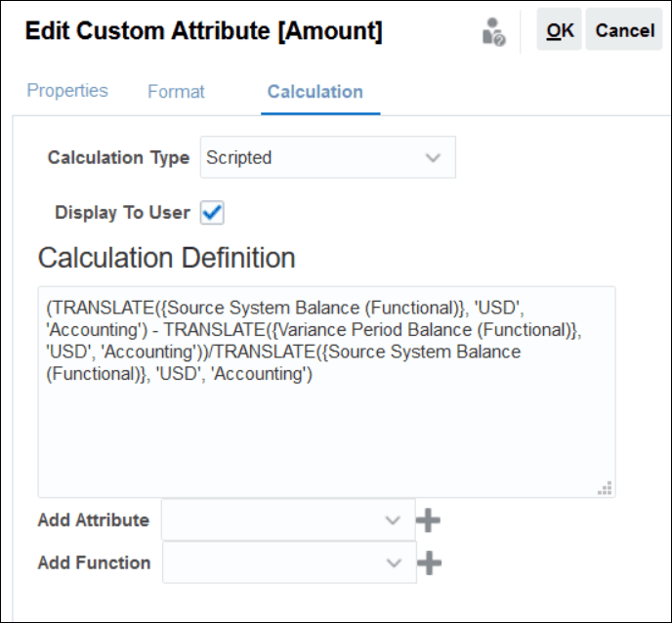
Task: Click the Add Attribute label
Action: [x=94, y=520]
